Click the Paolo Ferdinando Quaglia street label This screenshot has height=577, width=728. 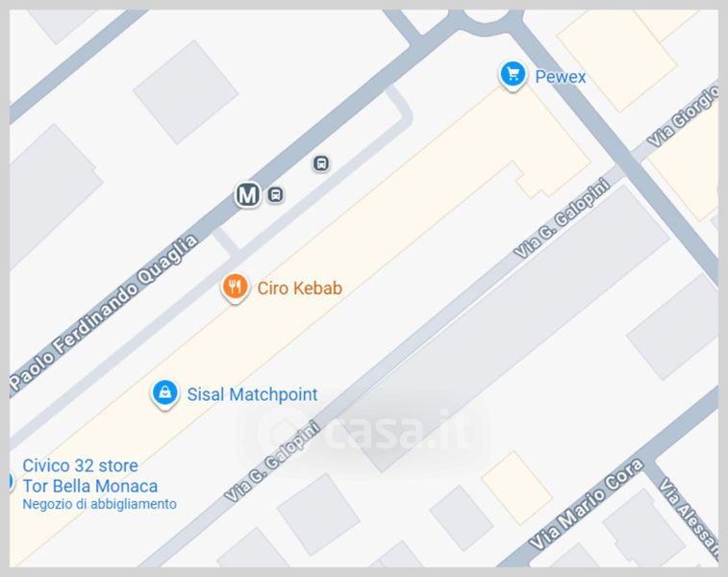click(105, 313)
